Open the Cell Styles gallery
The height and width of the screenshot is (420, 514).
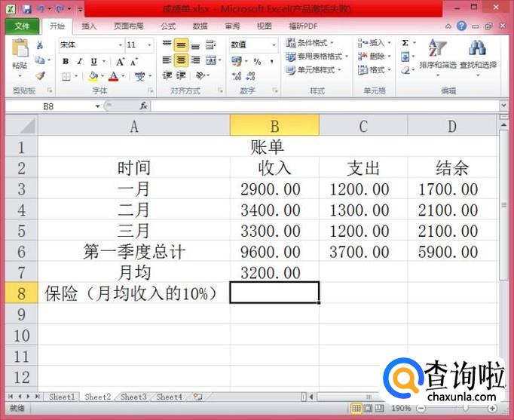[314, 70]
